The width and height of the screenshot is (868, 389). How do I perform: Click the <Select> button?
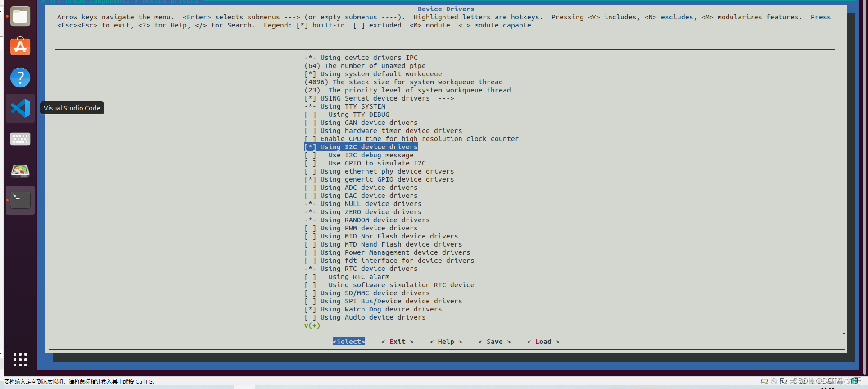(349, 342)
